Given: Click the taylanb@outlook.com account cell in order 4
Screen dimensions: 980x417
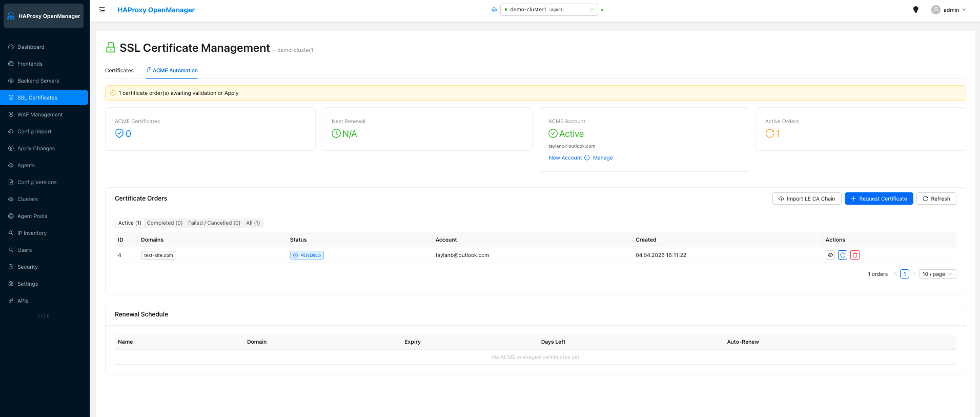Looking at the screenshot, I should 462,255.
